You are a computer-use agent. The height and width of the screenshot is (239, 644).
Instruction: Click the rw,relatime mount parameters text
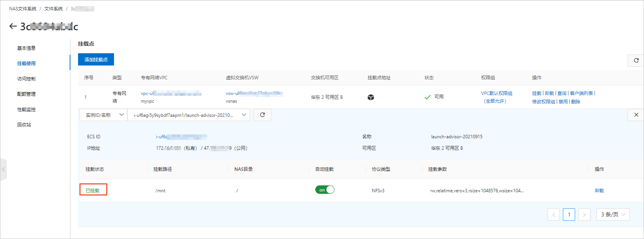point(477,191)
